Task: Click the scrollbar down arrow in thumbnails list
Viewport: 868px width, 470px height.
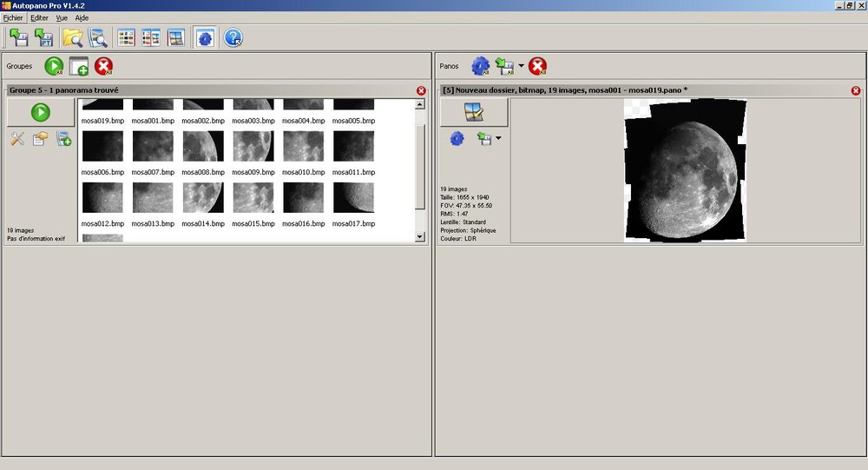Action: 419,236
